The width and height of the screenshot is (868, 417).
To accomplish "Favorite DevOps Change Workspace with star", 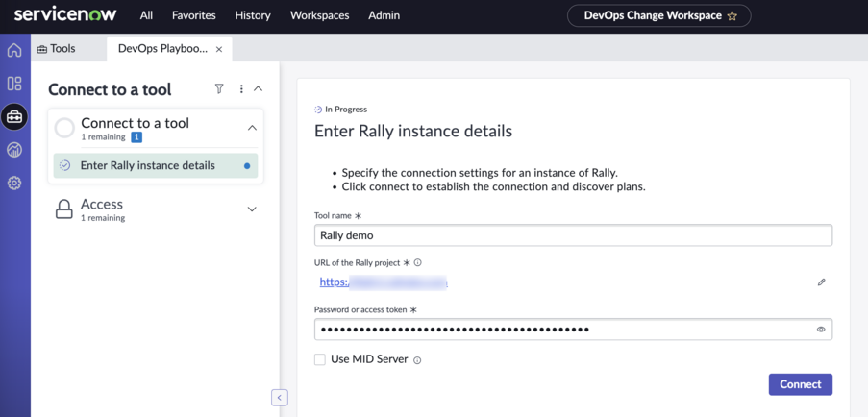I will click(x=732, y=16).
